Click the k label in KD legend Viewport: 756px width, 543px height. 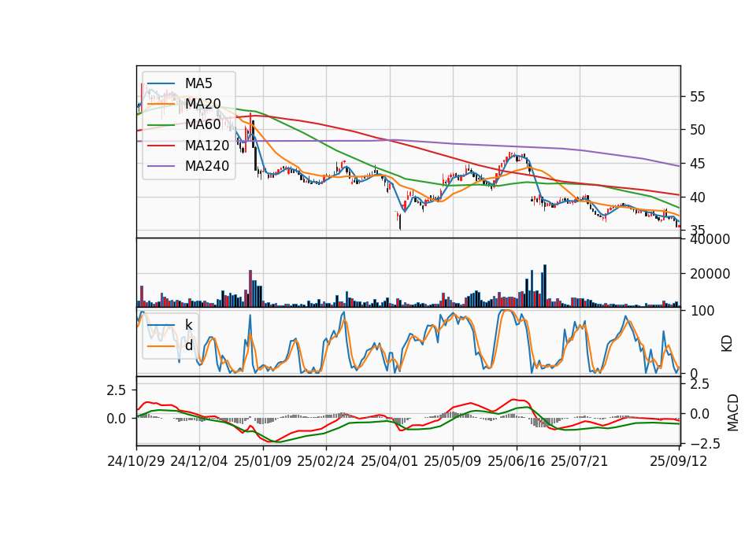188,325
